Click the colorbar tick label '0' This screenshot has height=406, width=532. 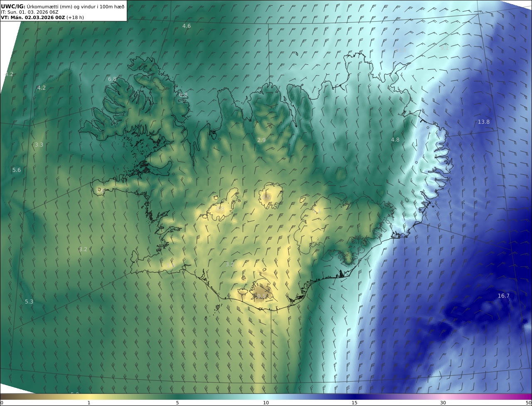(x=2, y=403)
